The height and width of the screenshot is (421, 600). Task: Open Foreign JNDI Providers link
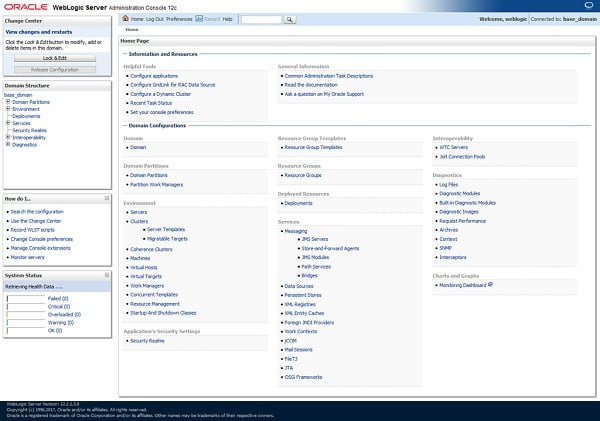309,323
